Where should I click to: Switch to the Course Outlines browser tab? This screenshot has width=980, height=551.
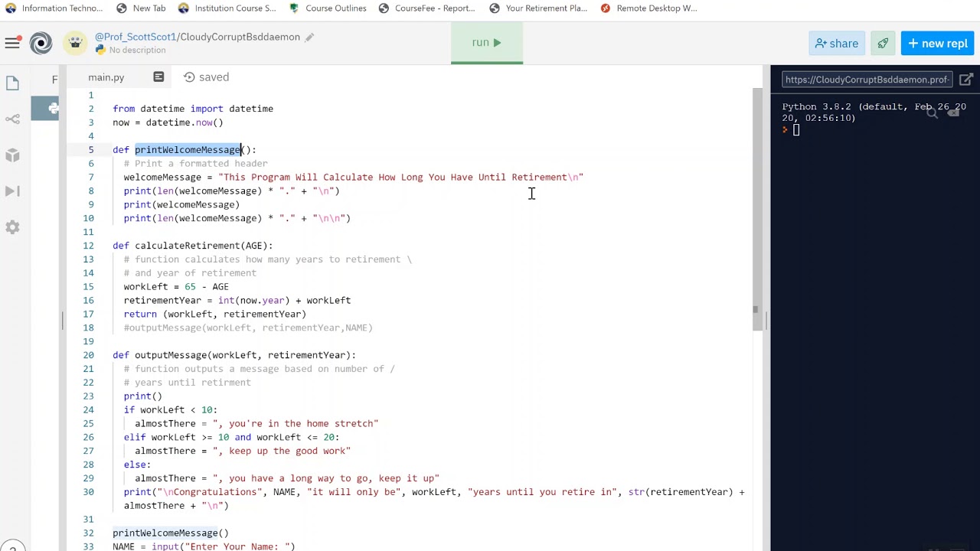328,8
